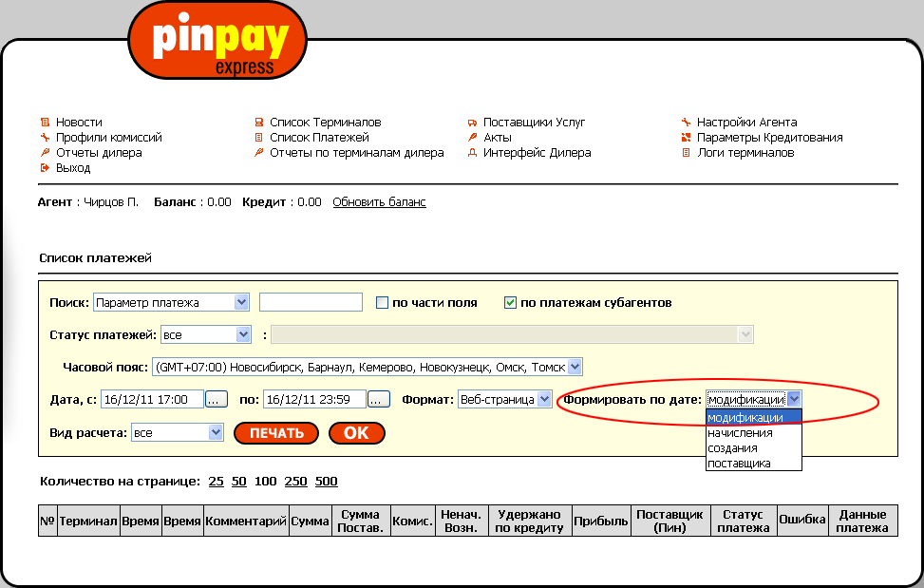Screen dimensions: 924x588
Task: Click the Поставщики Услуг truck icon
Action: pos(472,123)
